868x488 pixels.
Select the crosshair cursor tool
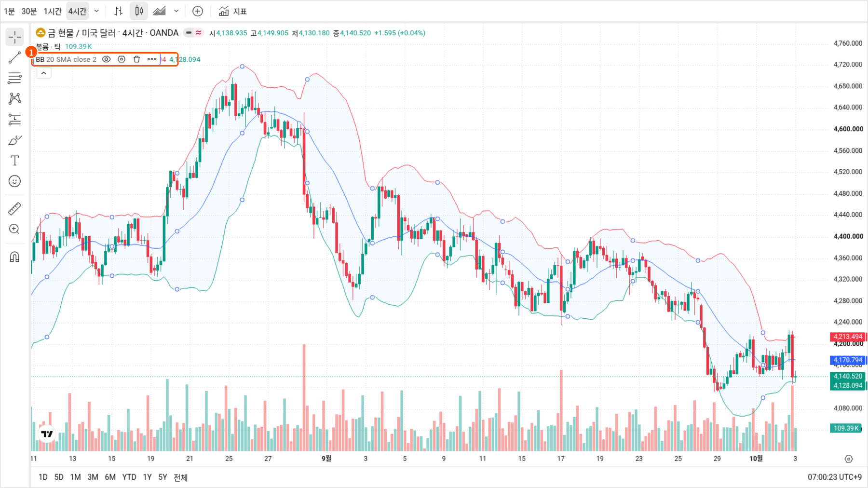click(15, 37)
